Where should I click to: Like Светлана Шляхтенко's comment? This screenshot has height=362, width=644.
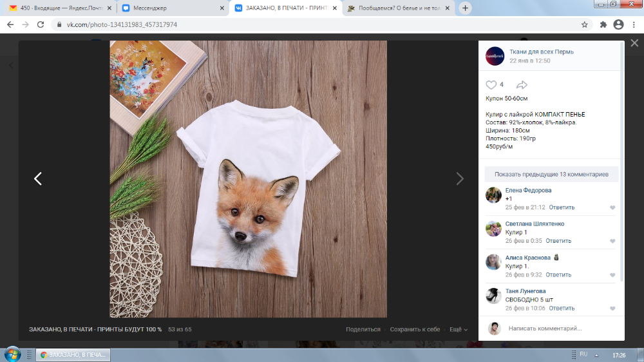coord(612,241)
